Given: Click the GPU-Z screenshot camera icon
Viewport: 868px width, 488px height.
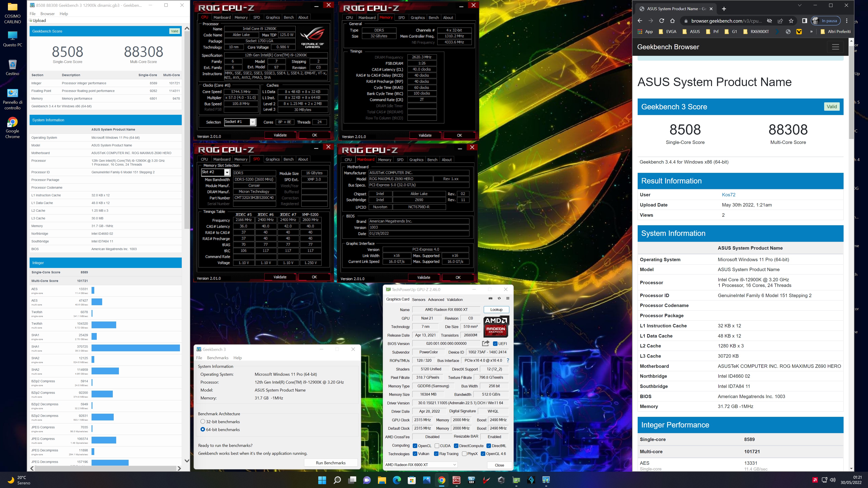Looking at the screenshot, I should 491,298.
